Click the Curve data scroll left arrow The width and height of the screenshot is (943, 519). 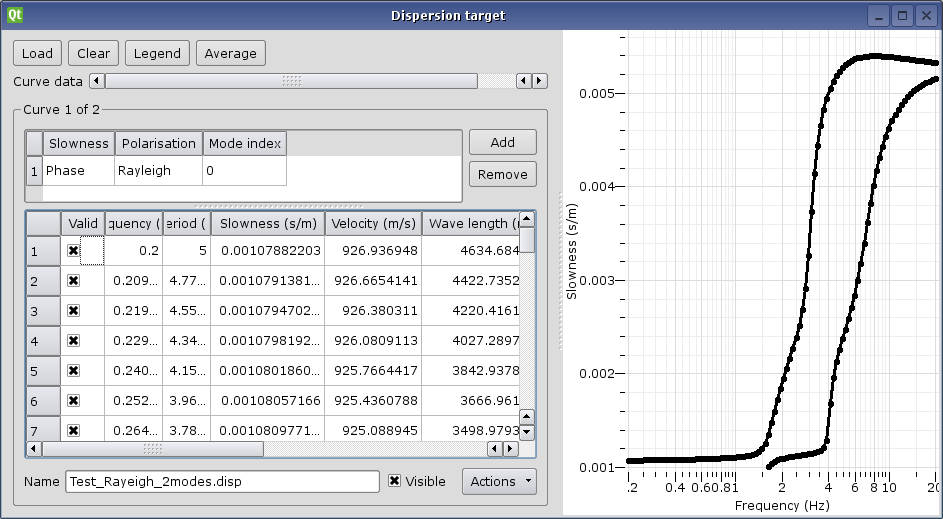click(x=96, y=81)
